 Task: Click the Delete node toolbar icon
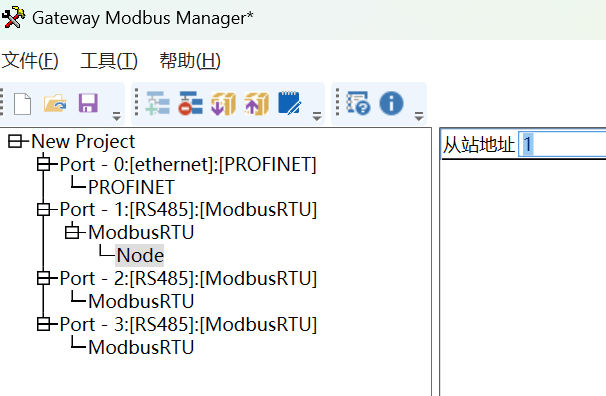click(x=191, y=103)
